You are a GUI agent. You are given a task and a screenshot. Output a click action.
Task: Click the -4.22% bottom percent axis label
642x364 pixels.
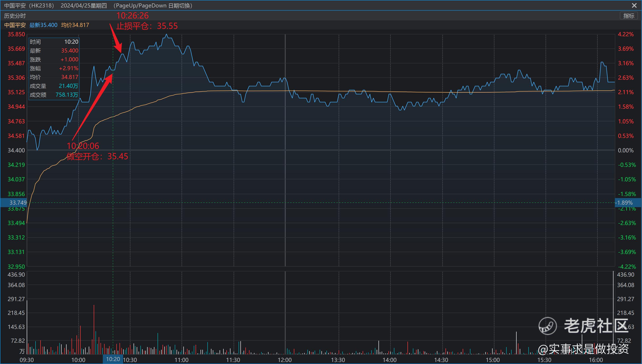coord(627,266)
